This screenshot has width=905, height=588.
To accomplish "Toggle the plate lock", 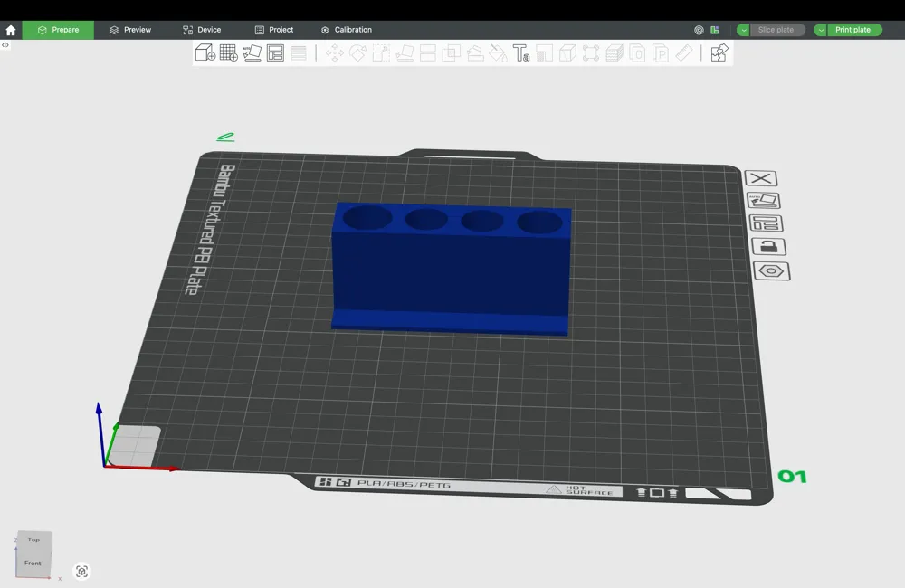I will pos(768,245).
